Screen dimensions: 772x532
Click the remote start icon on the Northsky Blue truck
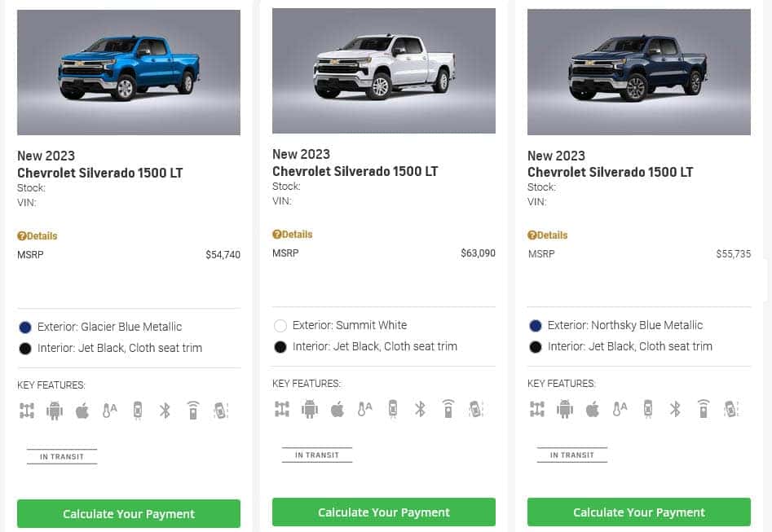703,409
